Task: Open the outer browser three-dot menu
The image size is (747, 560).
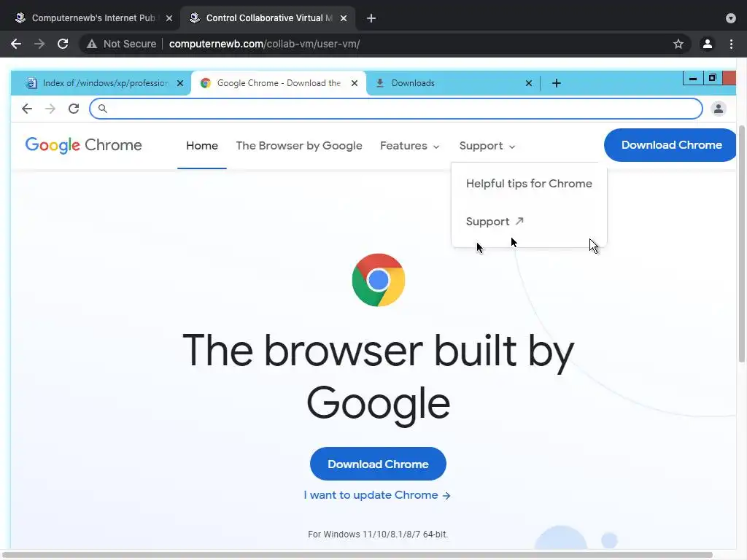Action: click(731, 44)
